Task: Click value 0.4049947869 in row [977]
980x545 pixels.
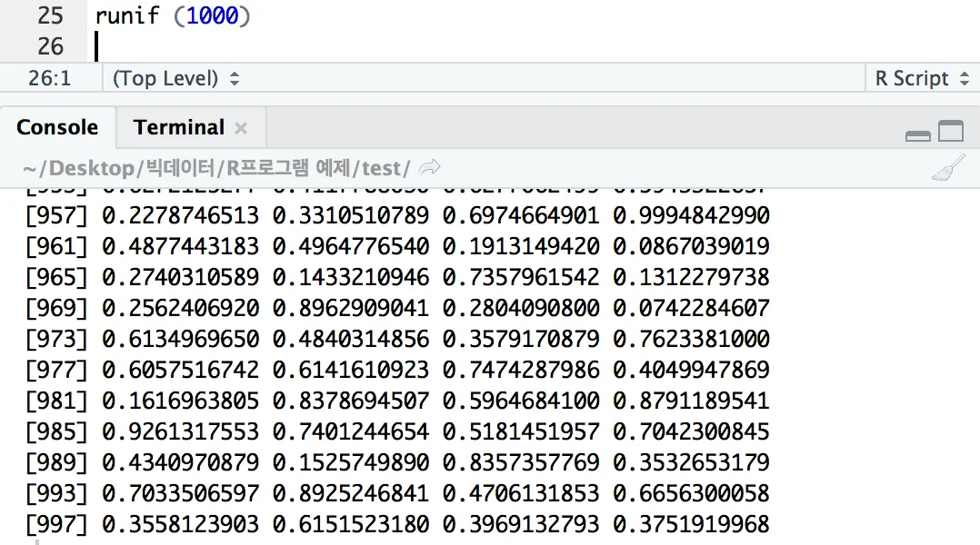Action: click(691, 370)
